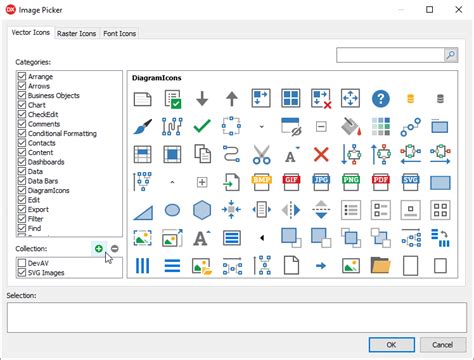Choose the open folder icon
Viewport: 474px width, 360px height.
(381, 266)
